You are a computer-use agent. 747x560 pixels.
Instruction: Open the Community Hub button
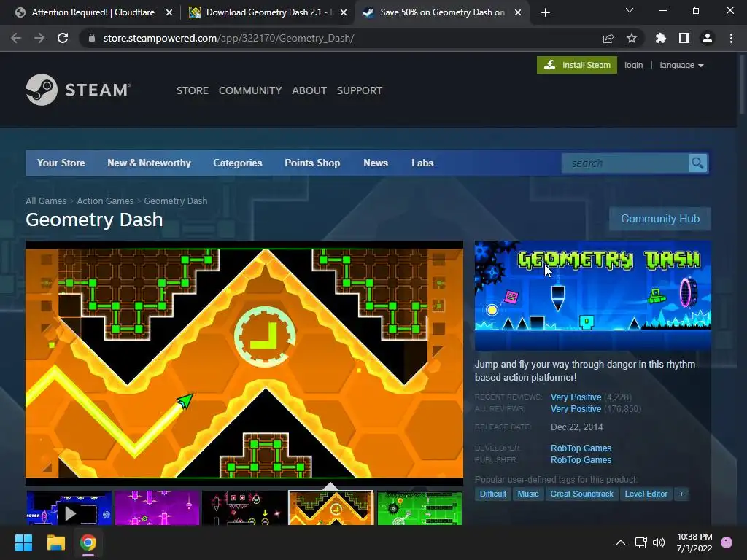click(x=660, y=219)
